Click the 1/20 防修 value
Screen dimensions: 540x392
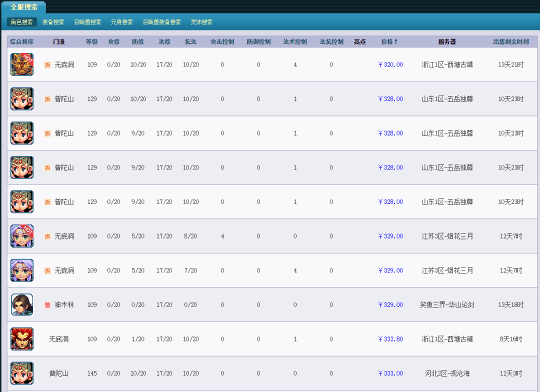pos(138,339)
